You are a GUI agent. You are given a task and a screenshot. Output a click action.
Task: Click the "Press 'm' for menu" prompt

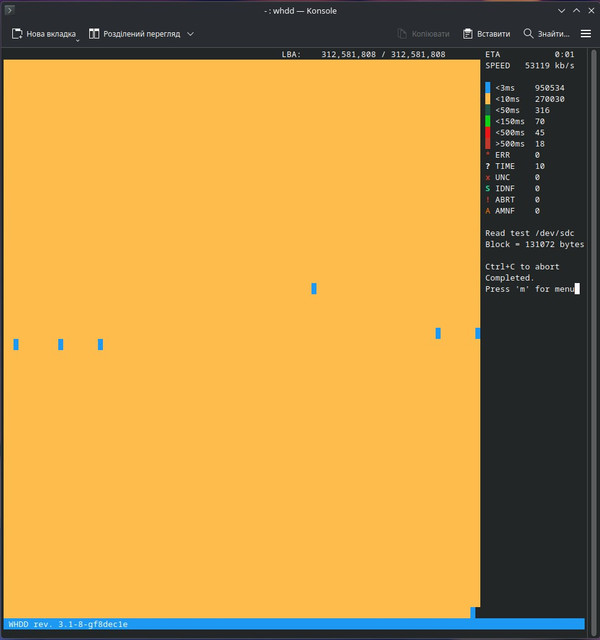click(530, 289)
